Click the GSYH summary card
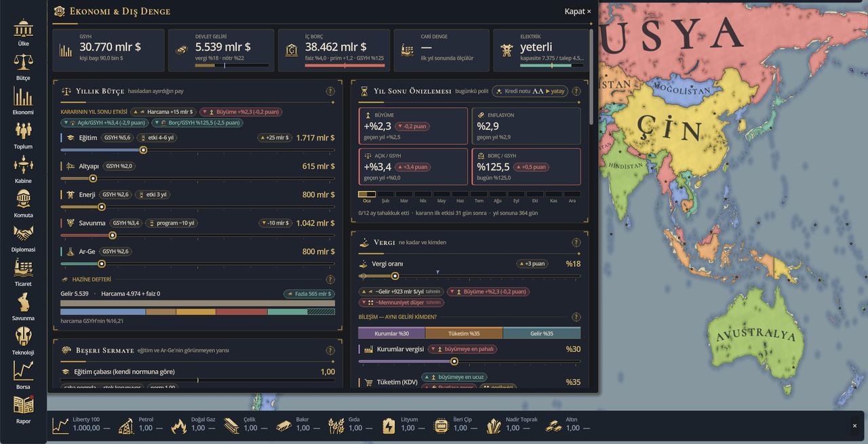Screen dimensions: 868x444 pos(108,50)
